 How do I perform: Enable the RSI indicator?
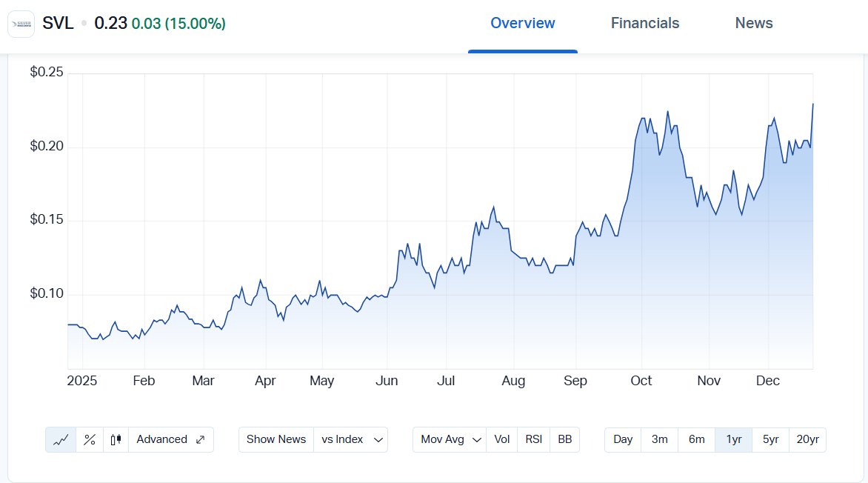(x=533, y=439)
